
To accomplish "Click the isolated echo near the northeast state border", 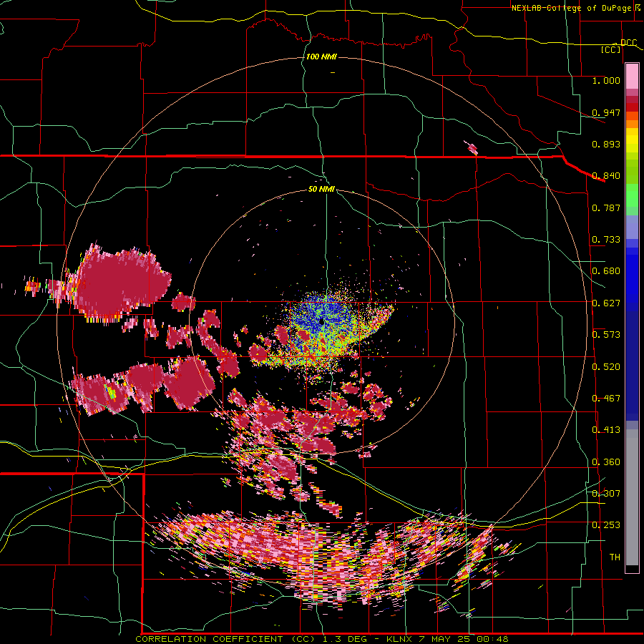I will coord(471,147).
